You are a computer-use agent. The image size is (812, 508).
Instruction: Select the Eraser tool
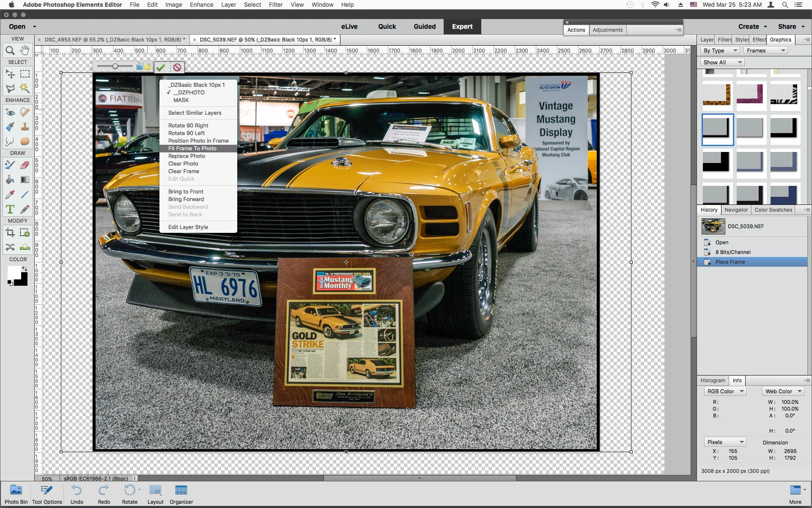[x=25, y=165]
